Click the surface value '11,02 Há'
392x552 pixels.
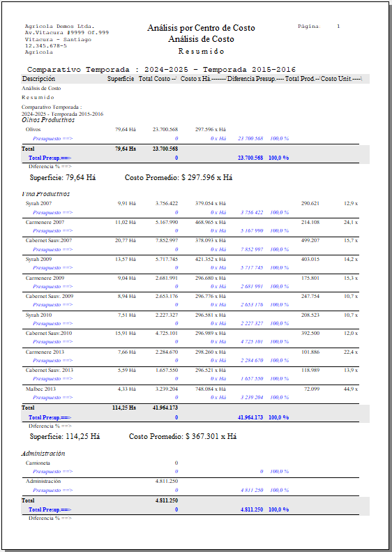(126, 222)
